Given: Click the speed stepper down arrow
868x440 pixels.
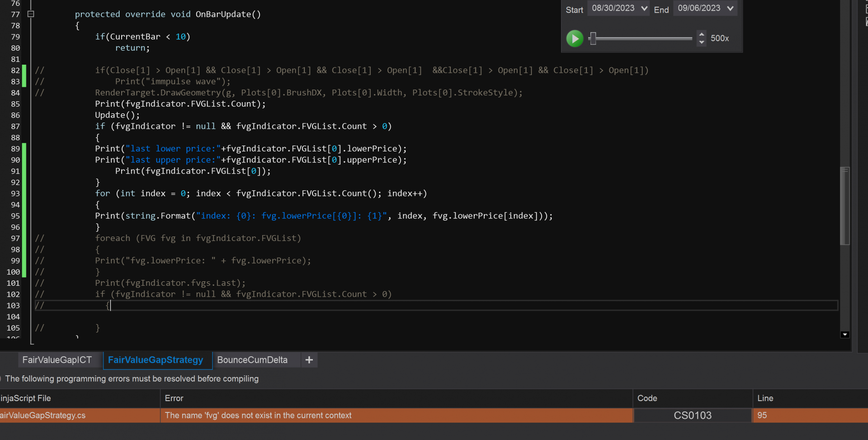Looking at the screenshot, I should click(x=701, y=42).
